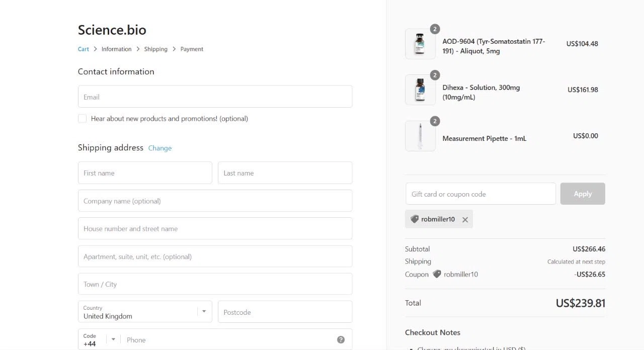Enable the new products and promotions checkbox

pos(82,119)
